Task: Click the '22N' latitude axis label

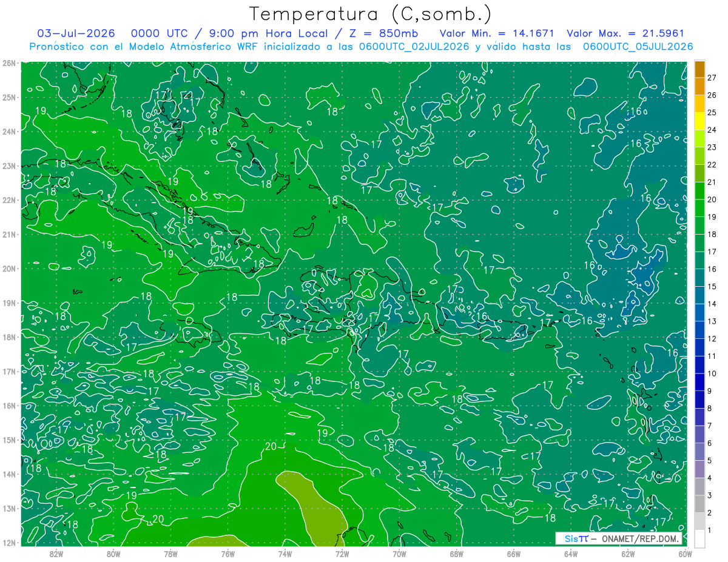Action: pos(8,200)
